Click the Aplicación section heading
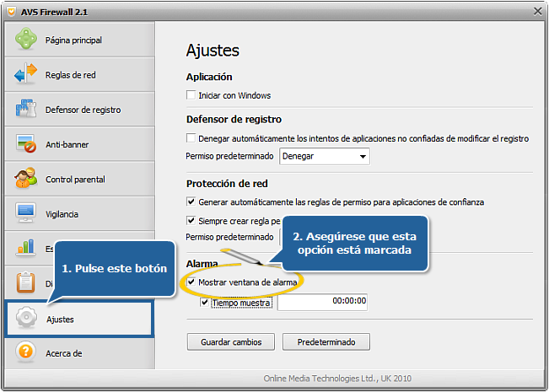Image resolution: width=549 pixels, height=392 pixels. point(209,77)
